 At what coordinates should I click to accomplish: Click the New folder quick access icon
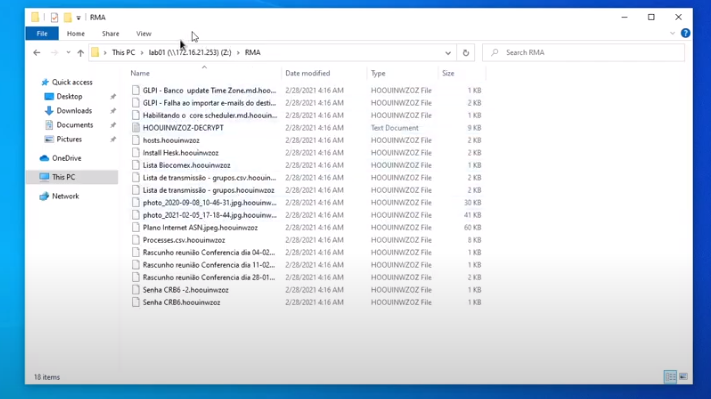[x=68, y=18]
